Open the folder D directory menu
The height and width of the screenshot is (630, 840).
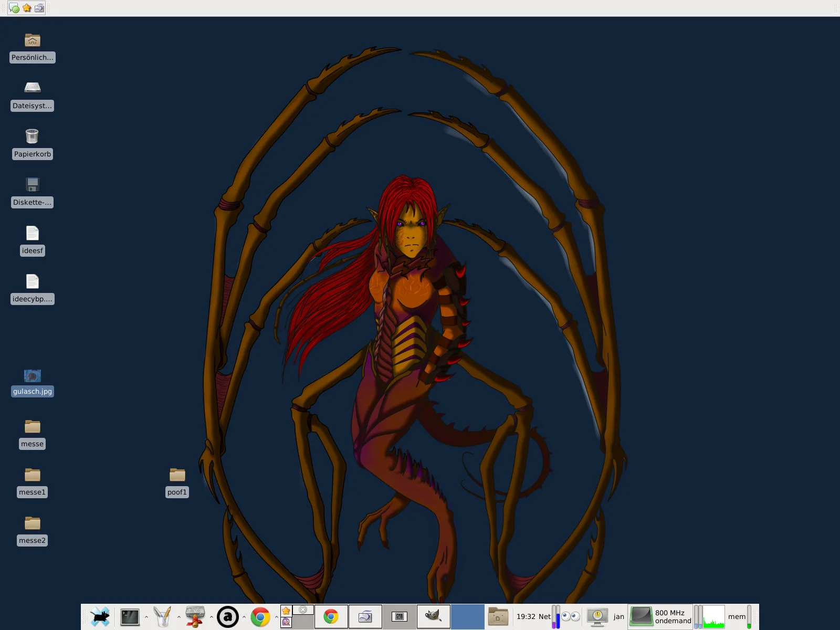pos(498,617)
